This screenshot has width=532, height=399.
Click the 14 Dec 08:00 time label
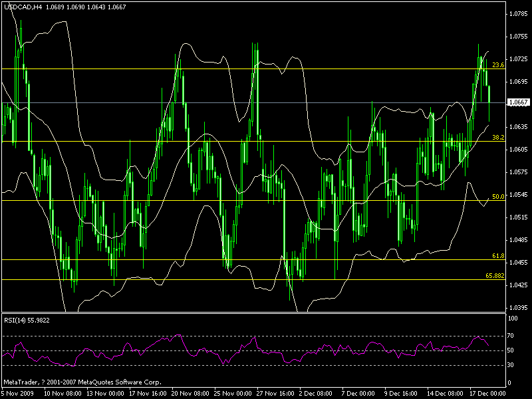[446, 393]
